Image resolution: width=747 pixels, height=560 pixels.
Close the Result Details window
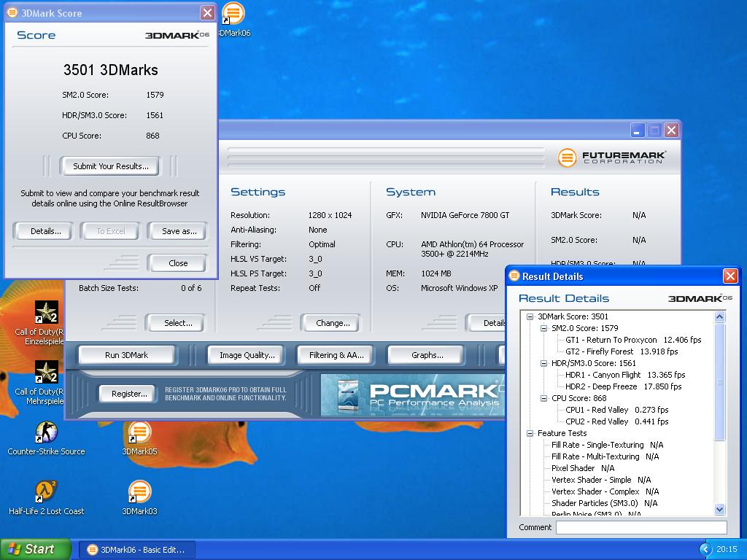[730, 276]
